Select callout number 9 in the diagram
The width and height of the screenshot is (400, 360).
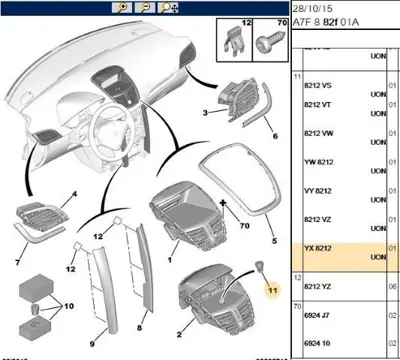[92, 344]
